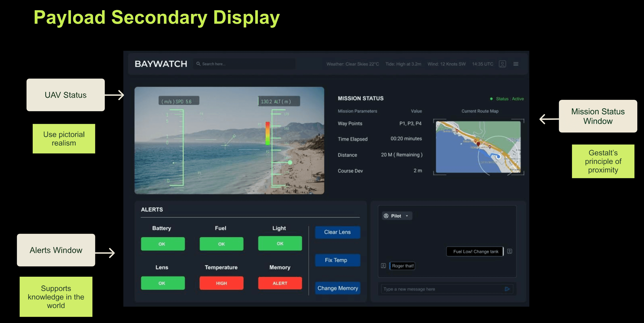Click the green Status Active indicator dot

pos(491,99)
